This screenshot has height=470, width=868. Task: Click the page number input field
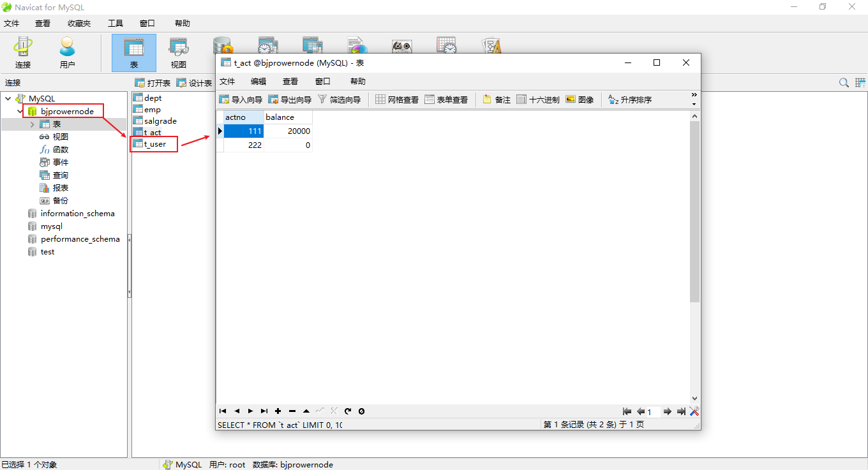pos(654,412)
